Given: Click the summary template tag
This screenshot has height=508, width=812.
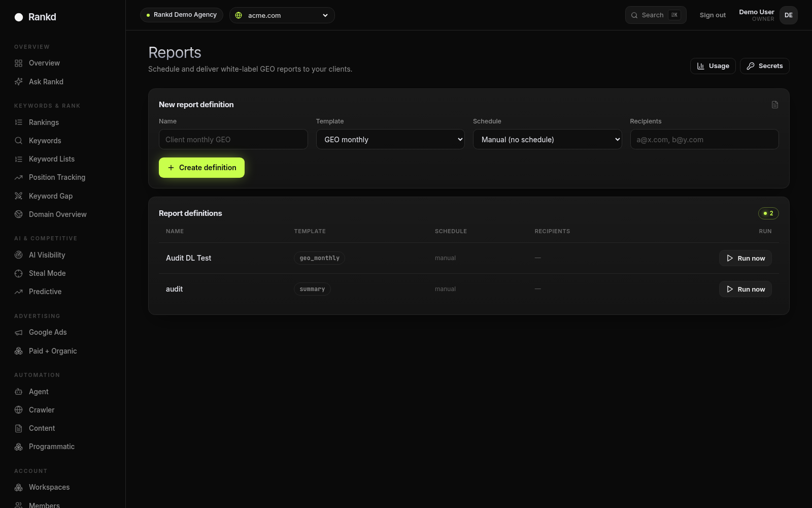Looking at the screenshot, I should [x=312, y=289].
